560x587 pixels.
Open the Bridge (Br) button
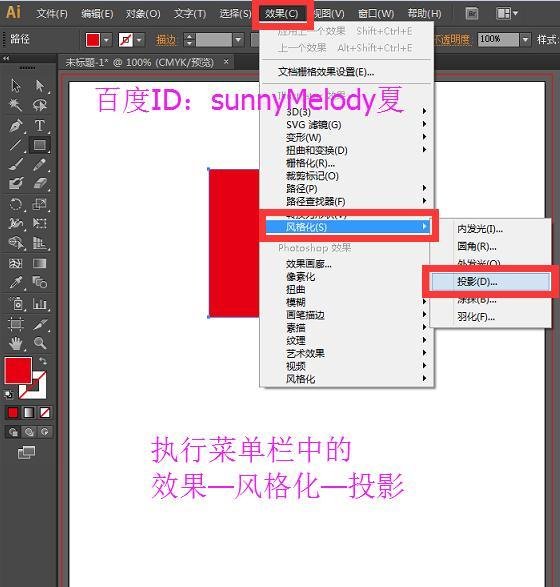472,14
